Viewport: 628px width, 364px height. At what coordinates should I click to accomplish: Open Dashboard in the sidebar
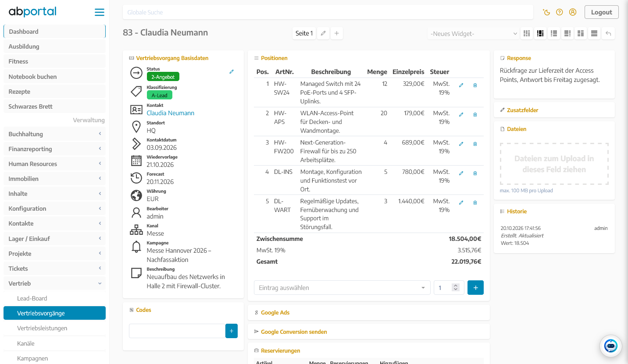click(x=55, y=32)
